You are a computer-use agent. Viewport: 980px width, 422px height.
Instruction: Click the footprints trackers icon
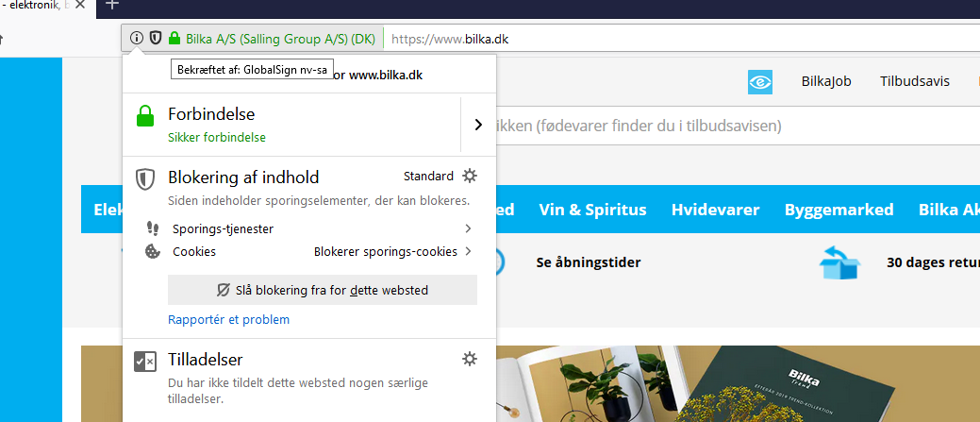(152, 228)
